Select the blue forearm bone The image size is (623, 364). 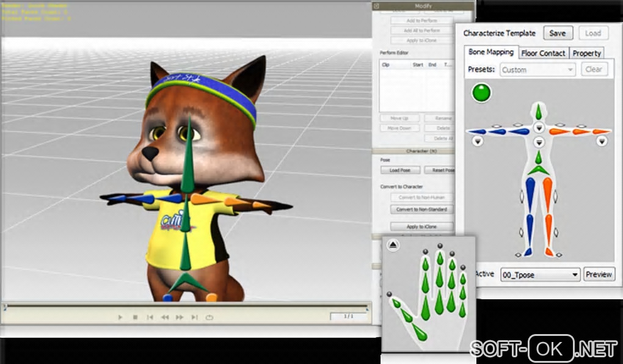coord(497,131)
